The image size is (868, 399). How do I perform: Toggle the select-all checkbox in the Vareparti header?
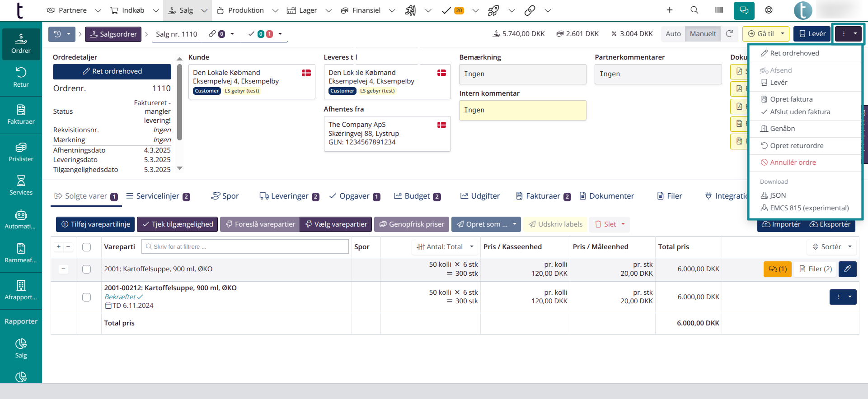(87, 247)
